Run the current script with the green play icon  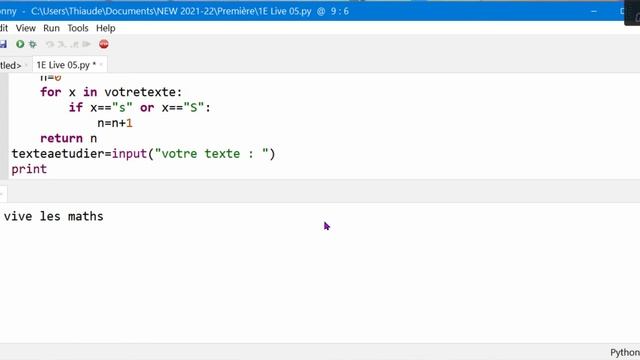click(x=20, y=44)
